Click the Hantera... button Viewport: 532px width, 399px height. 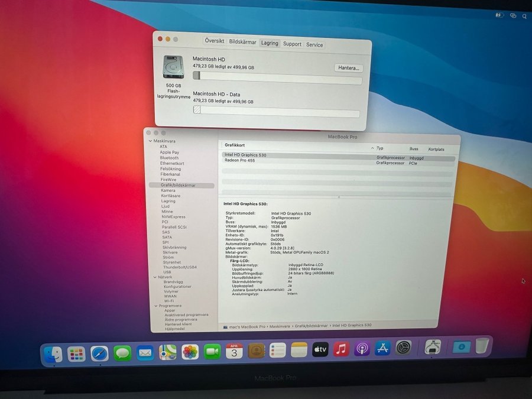(x=348, y=68)
